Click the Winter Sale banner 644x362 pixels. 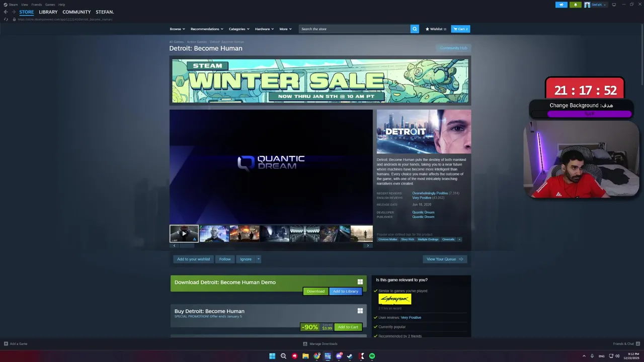tap(320, 81)
